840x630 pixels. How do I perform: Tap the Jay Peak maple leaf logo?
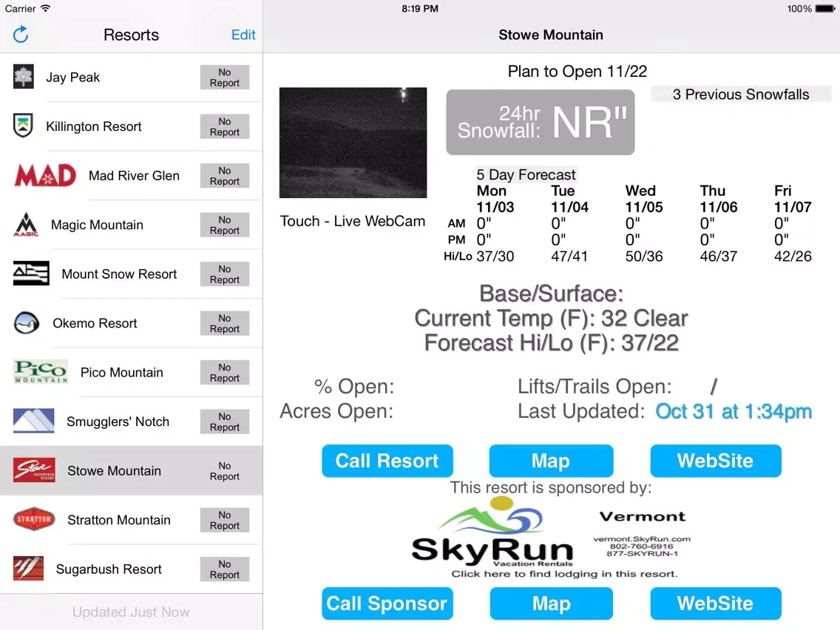(x=23, y=77)
